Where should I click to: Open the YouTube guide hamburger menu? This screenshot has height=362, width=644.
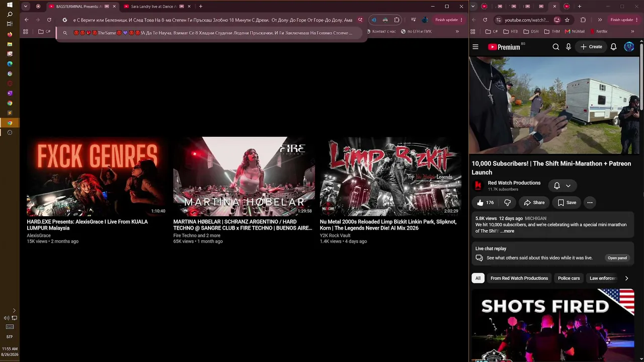[475, 47]
